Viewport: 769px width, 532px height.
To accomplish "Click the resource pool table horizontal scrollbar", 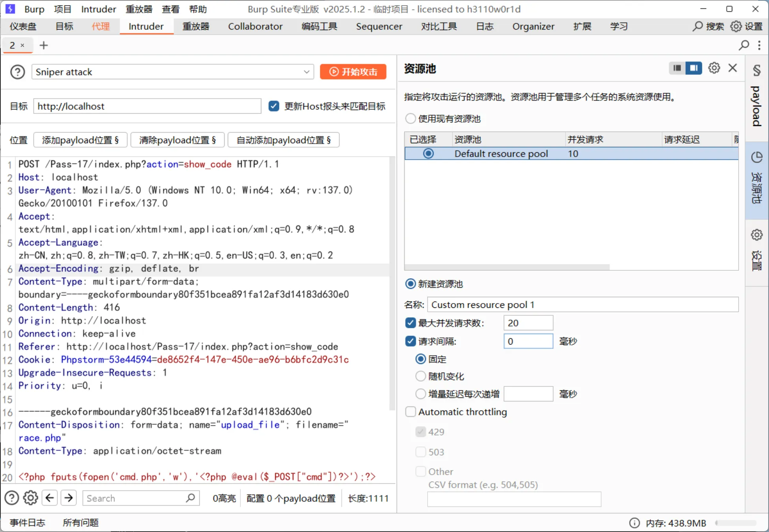I will pyautogui.click(x=507, y=267).
